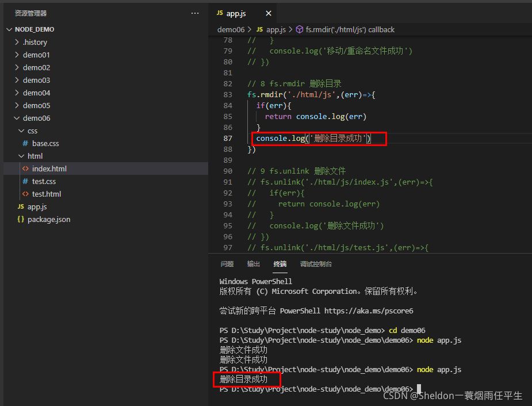Click the index.html file icon
532x406 pixels.
pos(25,168)
